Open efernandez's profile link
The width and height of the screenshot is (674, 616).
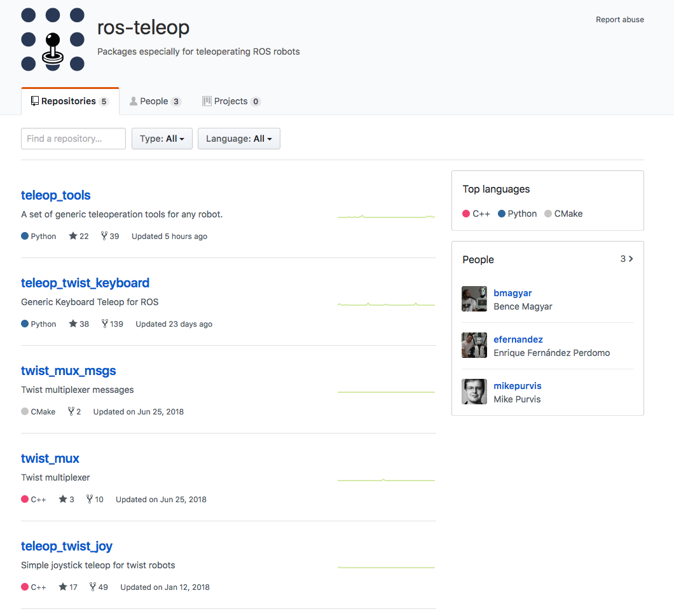point(518,339)
